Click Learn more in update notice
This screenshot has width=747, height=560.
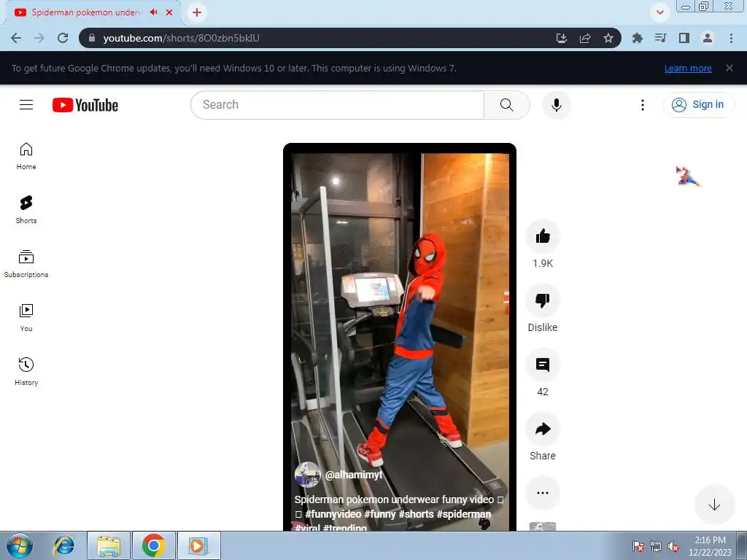[x=688, y=68]
